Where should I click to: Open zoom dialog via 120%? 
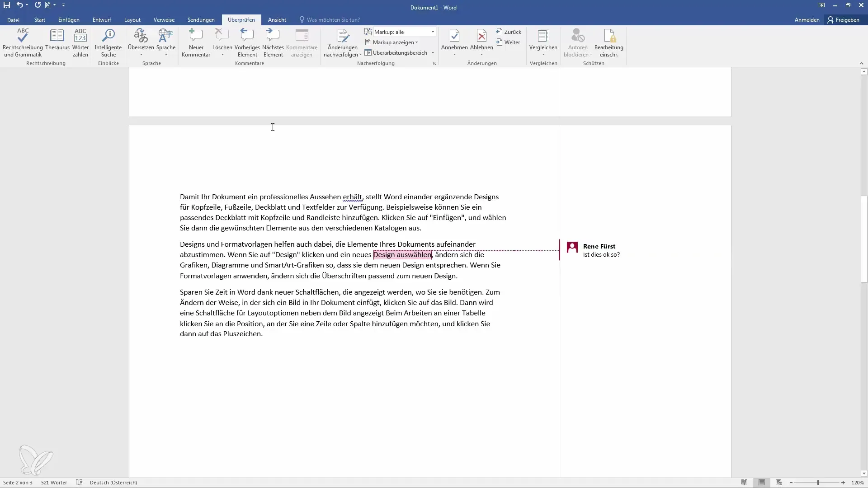tap(857, 483)
